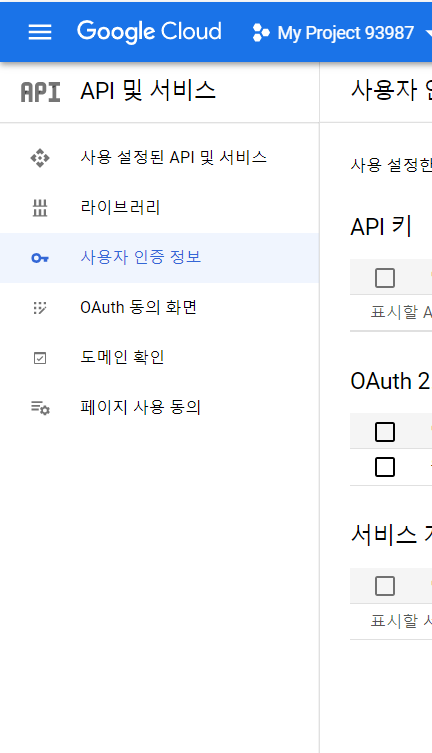
Task: Click the Google Cloud logo
Action: click(x=149, y=32)
